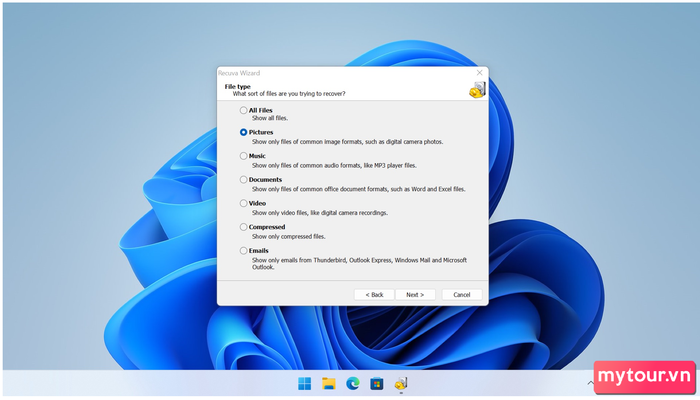700x400 pixels.
Task: Open Microsoft Store from the taskbar
Action: (x=377, y=383)
